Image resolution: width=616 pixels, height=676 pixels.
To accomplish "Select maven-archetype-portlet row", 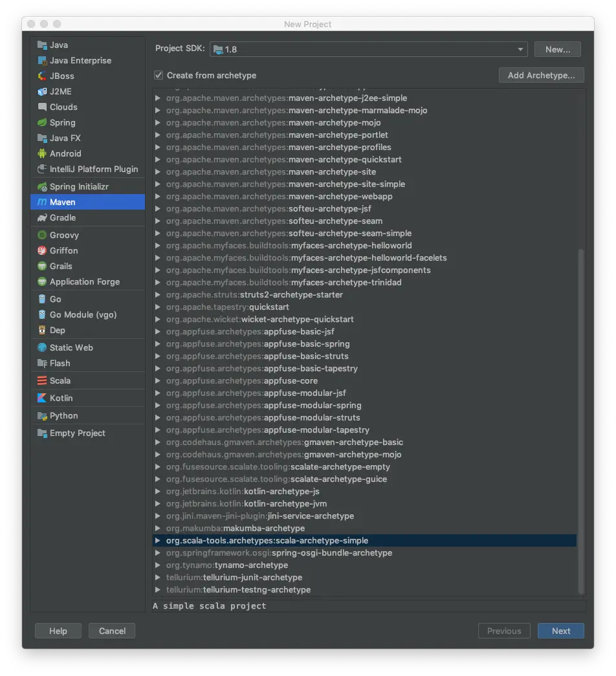I will 365,135.
